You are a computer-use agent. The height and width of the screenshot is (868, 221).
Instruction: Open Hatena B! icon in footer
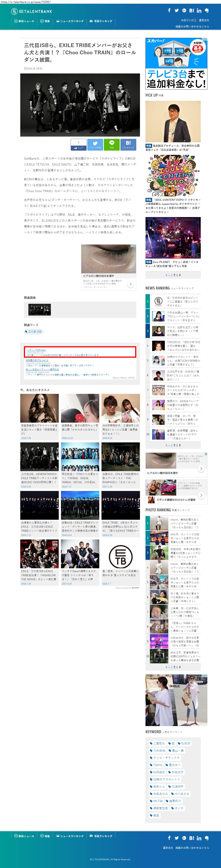click(x=191, y=838)
